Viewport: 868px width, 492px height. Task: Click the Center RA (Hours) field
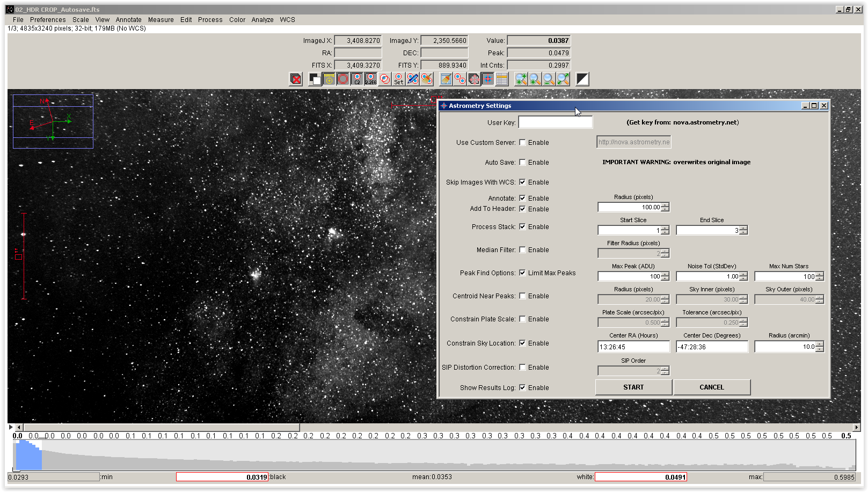coord(634,347)
